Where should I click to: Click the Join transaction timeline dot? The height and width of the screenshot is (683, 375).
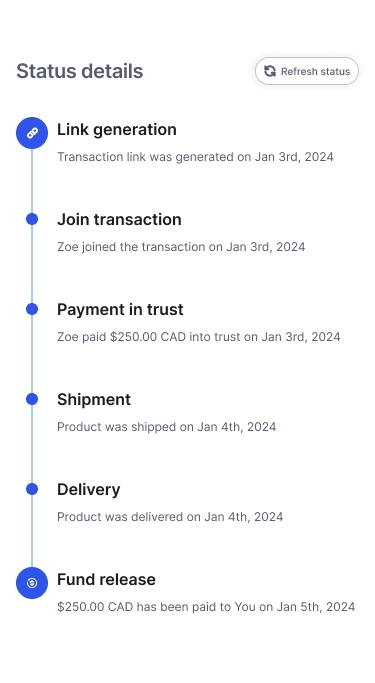click(x=32, y=219)
